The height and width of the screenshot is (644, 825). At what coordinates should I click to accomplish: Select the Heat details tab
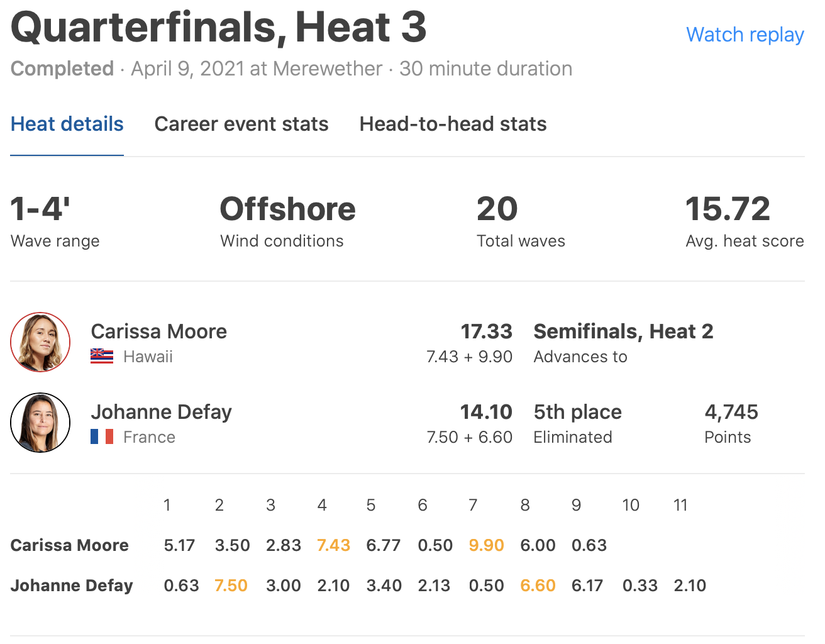(x=67, y=124)
